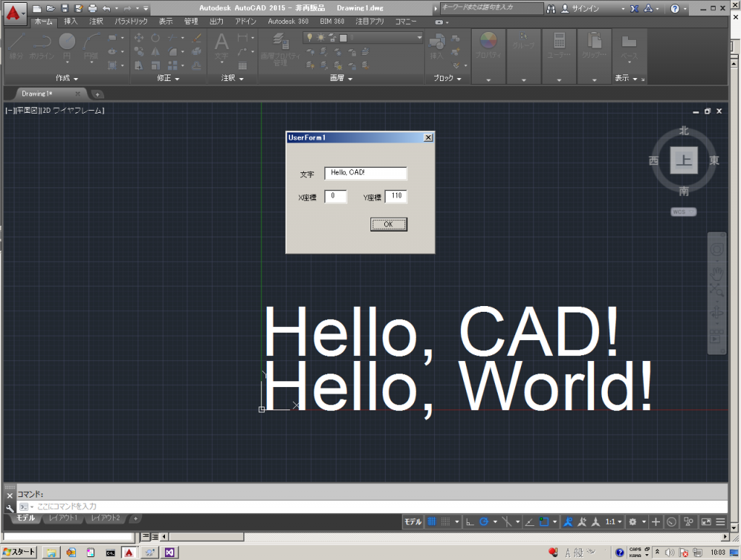
Task: Select the Line (線分) tool
Action: pos(17,46)
